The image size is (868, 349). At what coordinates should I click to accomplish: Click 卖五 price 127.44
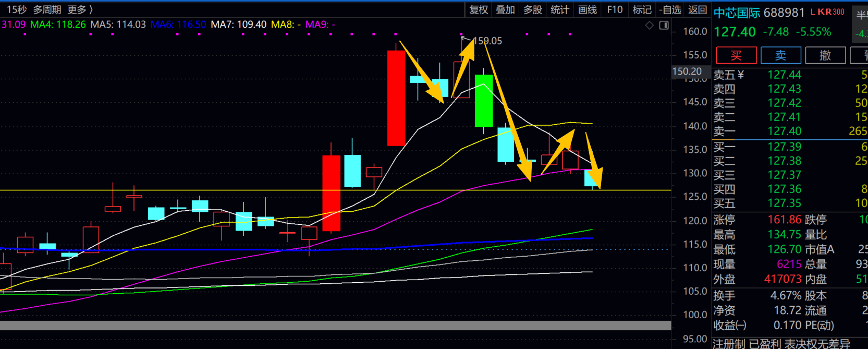(784, 75)
